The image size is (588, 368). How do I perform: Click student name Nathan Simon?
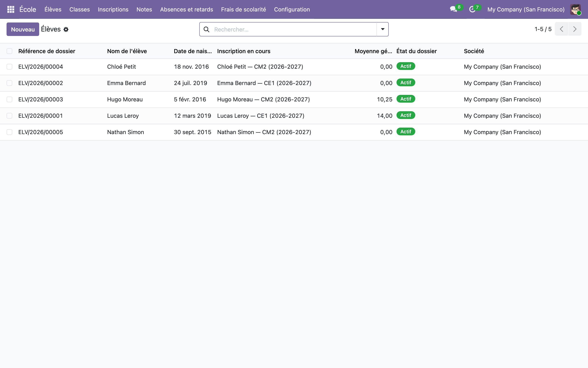pos(126,132)
